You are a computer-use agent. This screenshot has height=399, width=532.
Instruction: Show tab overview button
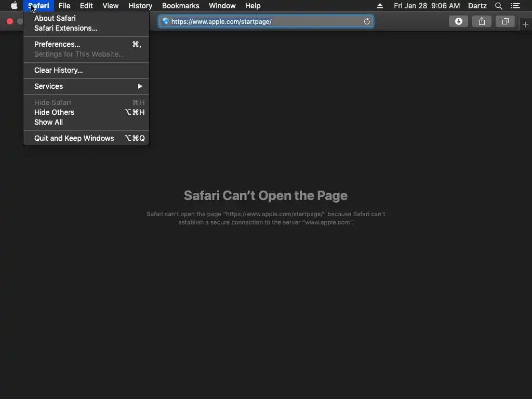tap(505, 21)
